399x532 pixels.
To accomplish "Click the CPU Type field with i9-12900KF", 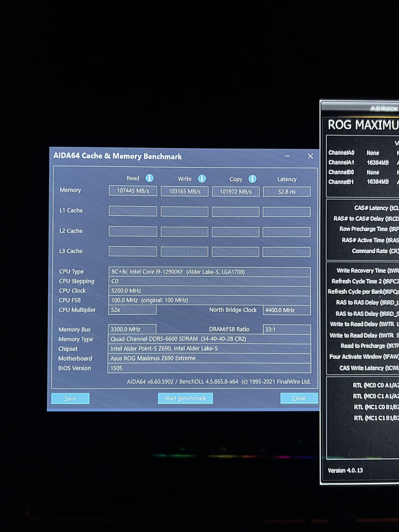I will [210, 272].
